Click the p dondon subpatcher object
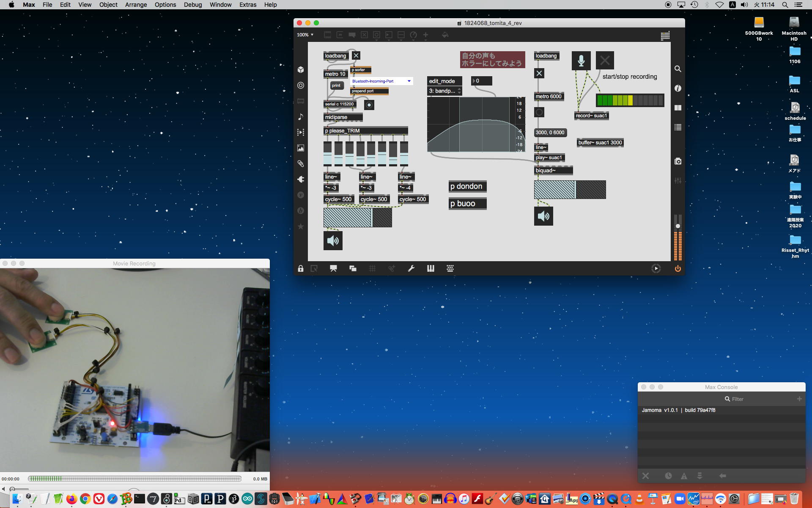 point(467,186)
